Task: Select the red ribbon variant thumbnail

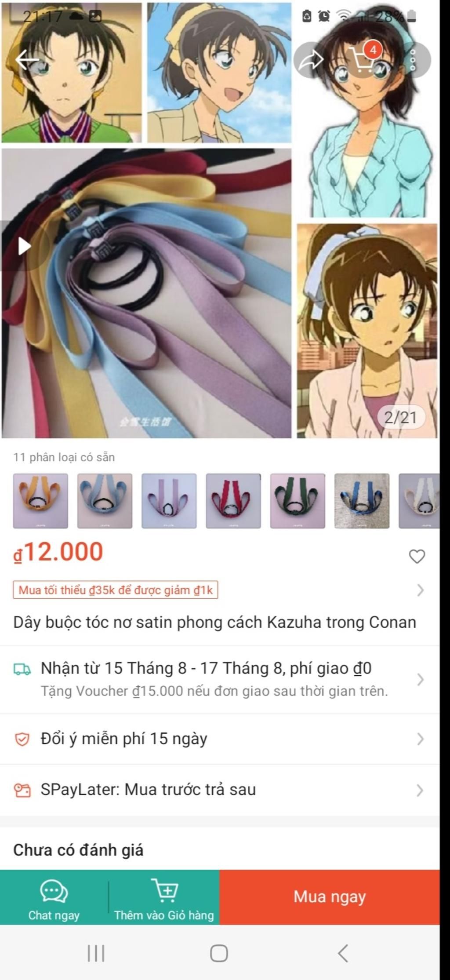Action: click(233, 501)
